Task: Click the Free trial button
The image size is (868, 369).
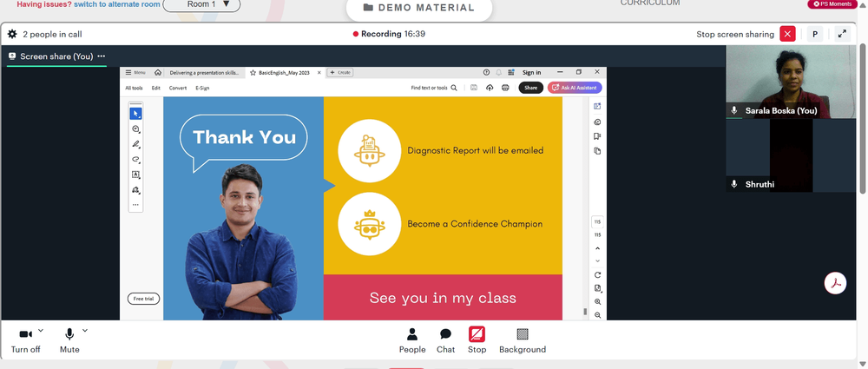Action: coord(143,299)
